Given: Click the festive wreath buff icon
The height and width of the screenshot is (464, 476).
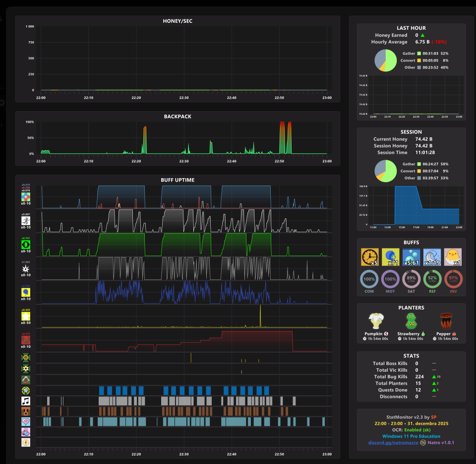Looking at the screenshot, I should pyautogui.click(x=26, y=380).
